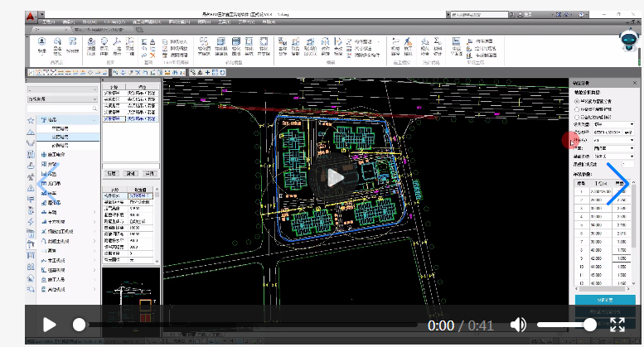The height and width of the screenshot is (347, 644).
Task: Click the volume slider handle
Action: [x=590, y=325]
